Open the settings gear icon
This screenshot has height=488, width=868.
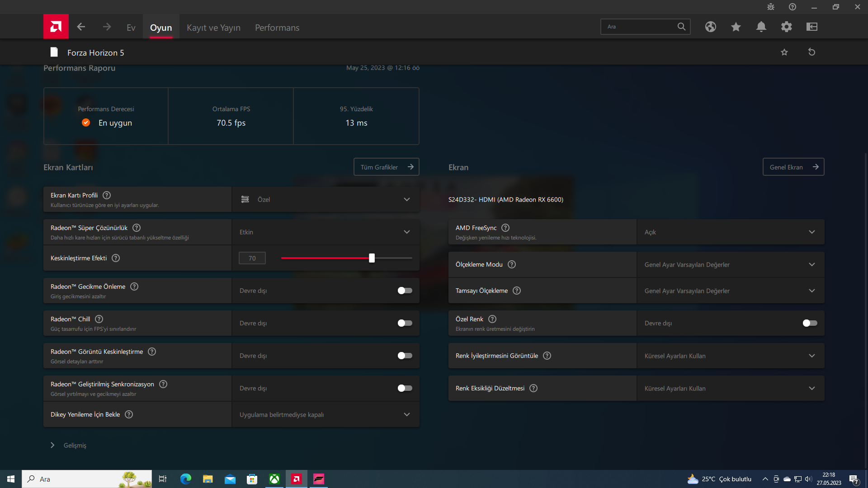(x=786, y=27)
